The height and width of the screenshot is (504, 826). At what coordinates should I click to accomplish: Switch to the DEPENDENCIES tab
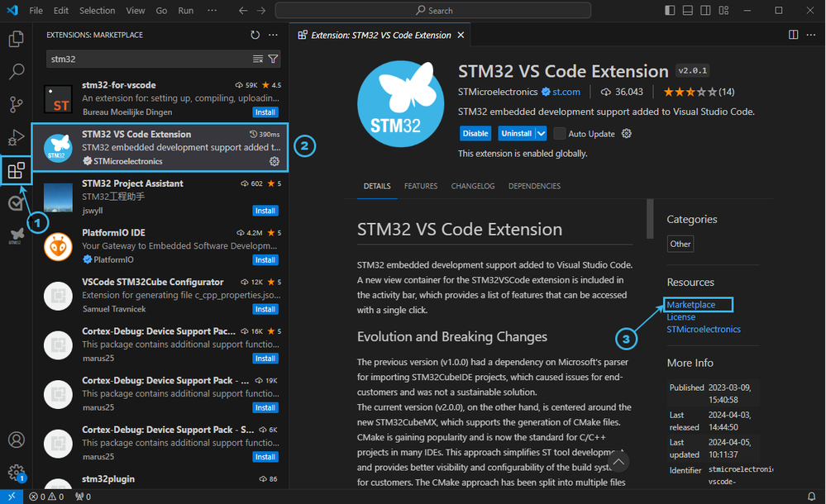(x=534, y=186)
